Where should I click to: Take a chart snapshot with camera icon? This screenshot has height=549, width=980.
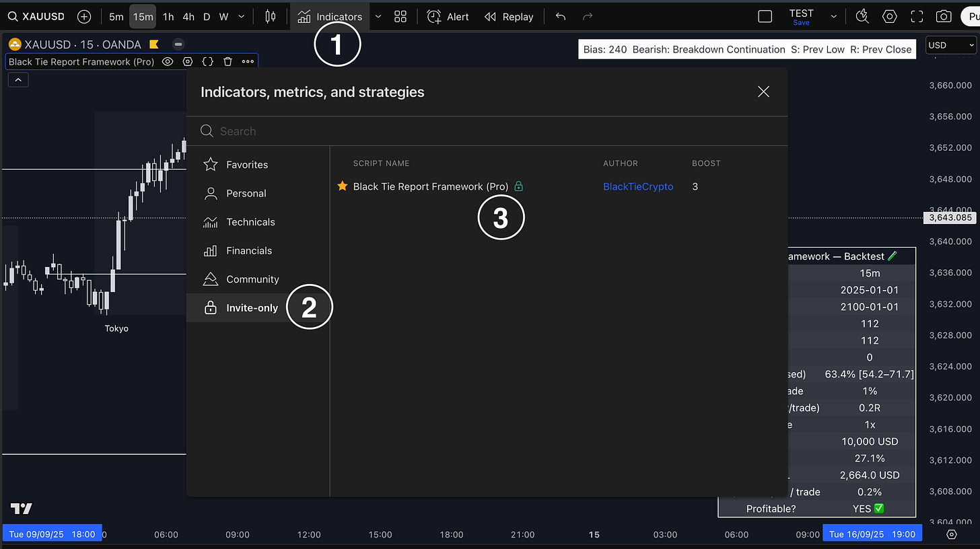click(944, 17)
